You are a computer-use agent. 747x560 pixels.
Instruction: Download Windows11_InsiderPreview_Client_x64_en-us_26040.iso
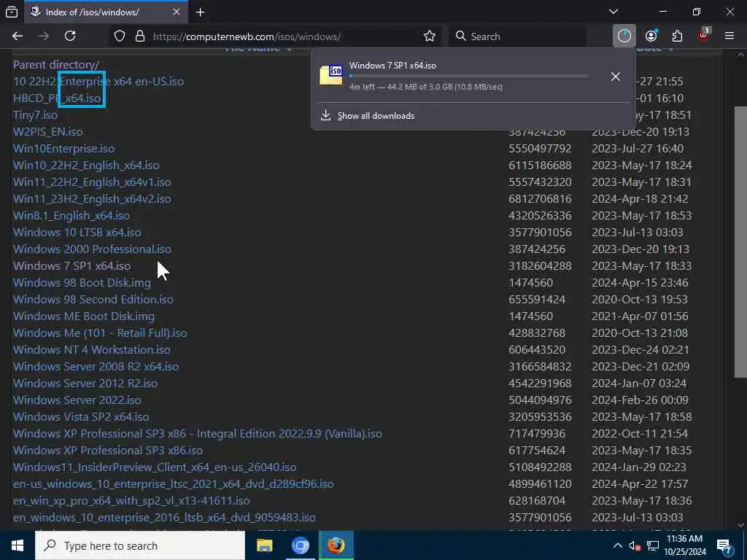click(155, 467)
